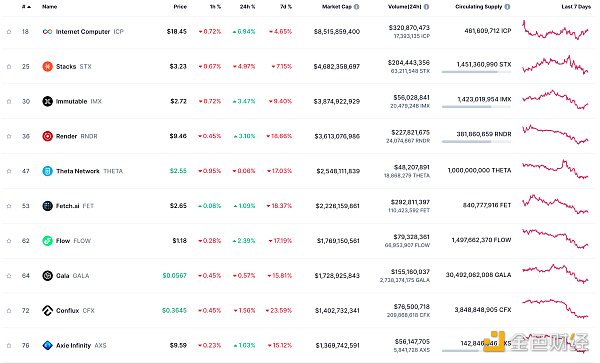
Task: Click the Internet Computer ICP logo icon
Action: click(47, 32)
